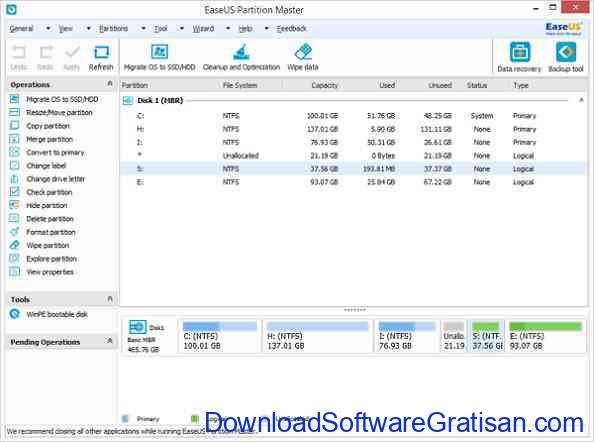
Task: Click the Check partition icon
Action: click(14, 192)
